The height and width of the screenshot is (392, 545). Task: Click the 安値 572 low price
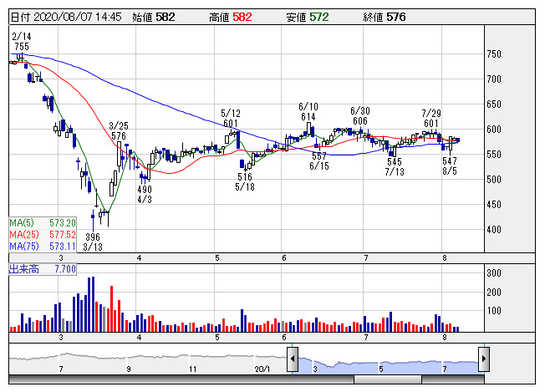click(308, 17)
